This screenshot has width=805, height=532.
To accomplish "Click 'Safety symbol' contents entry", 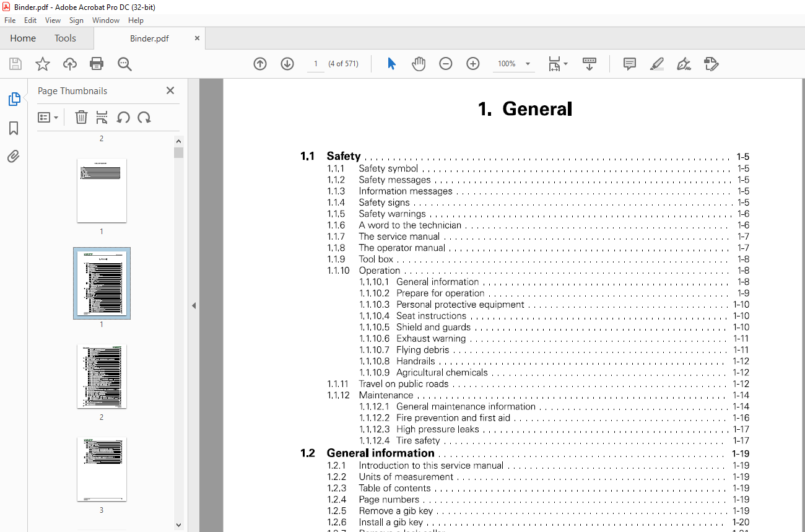I will click(388, 168).
